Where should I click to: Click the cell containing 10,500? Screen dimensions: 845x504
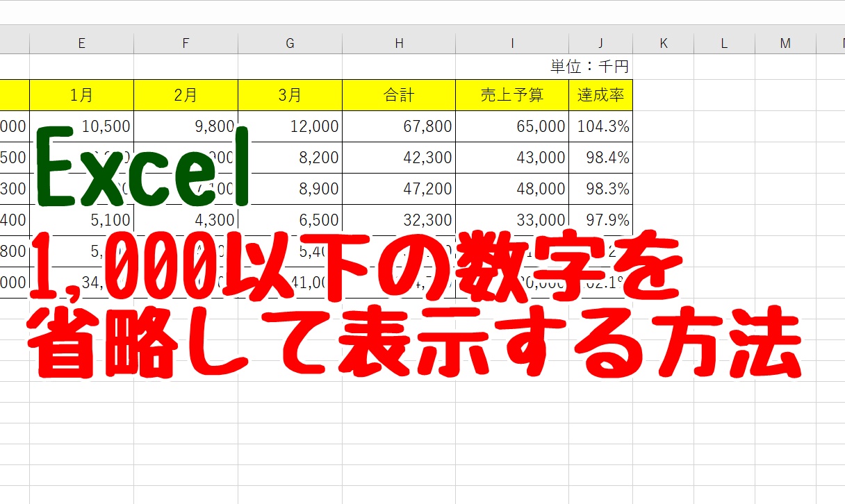click(81, 126)
